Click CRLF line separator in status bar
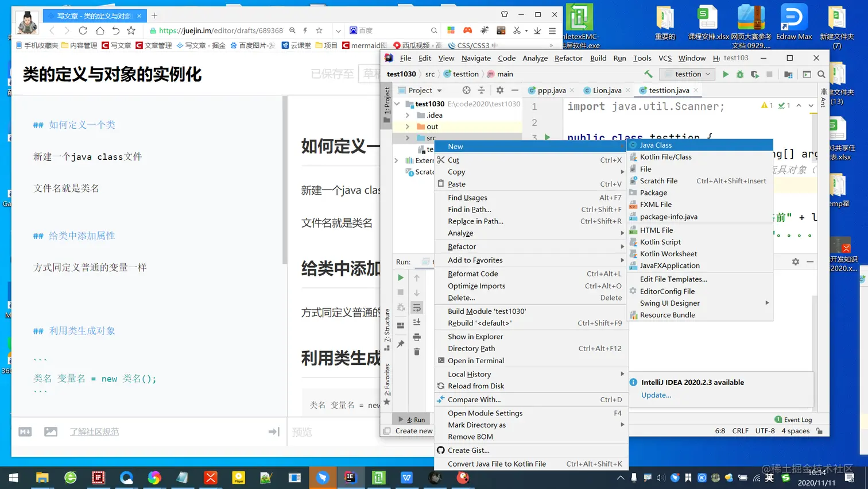The image size is (868, 489). pyautogui.click(x=740, y=431)
